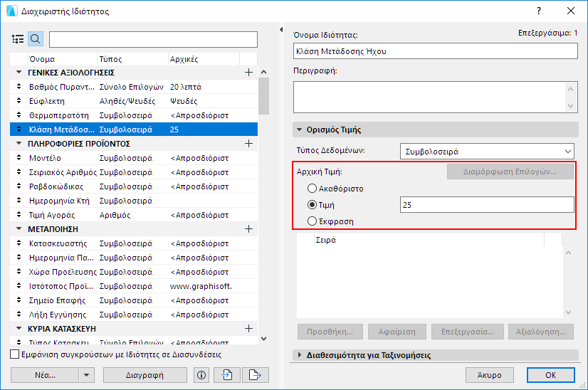Collapse the ΚΥΡΙΑ ΚΑΤΑΣΚΕΥΗ group
588x390 pixels.
(19, 329)
